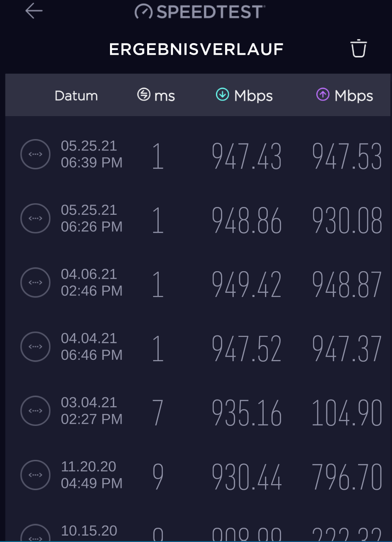Tap the Speedtest gauge logo

coord(144,11)
